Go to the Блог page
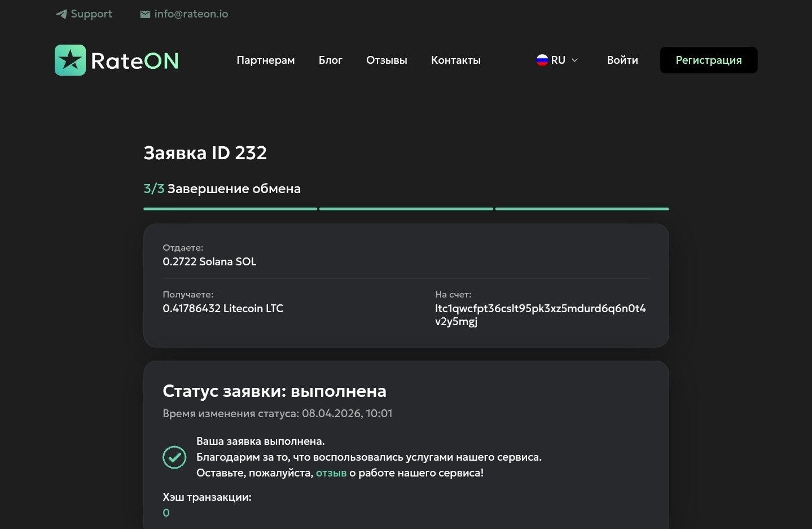Image resolution: width=812 pixels, height=529 pixels. pyautogui.click(x=330, y=60)
